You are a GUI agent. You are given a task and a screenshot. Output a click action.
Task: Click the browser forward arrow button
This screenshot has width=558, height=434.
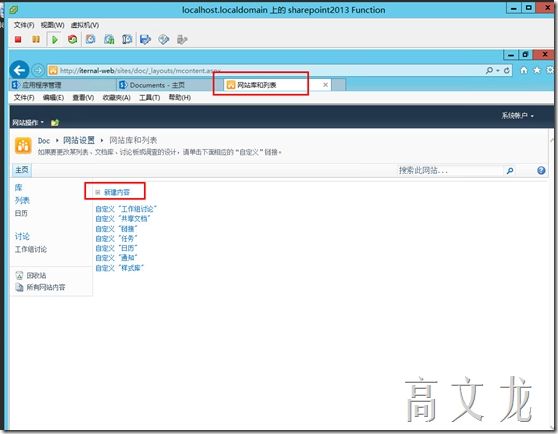click(38, 70)
